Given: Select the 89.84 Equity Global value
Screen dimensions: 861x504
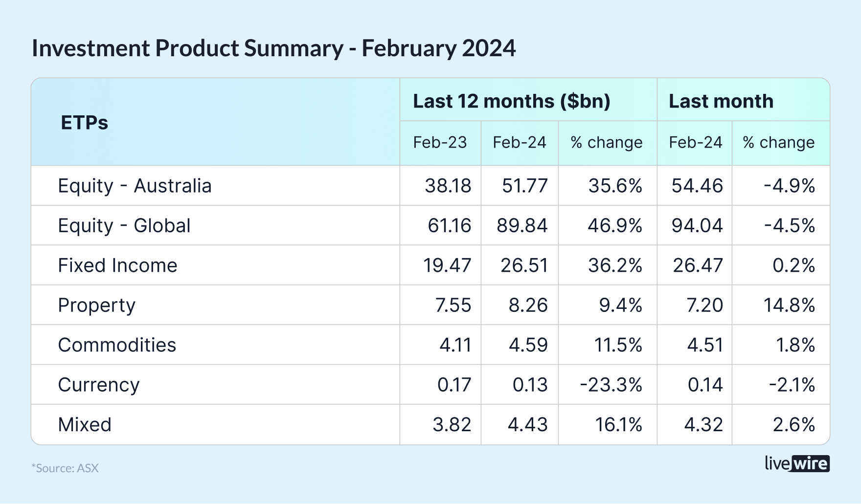Looking at the screenshot, I should [522, 226].
